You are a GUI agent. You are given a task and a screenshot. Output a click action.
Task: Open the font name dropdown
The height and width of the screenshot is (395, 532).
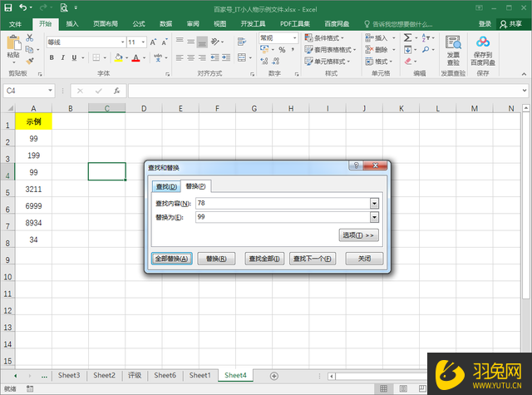pyautogui.click(x=123, y=42)
